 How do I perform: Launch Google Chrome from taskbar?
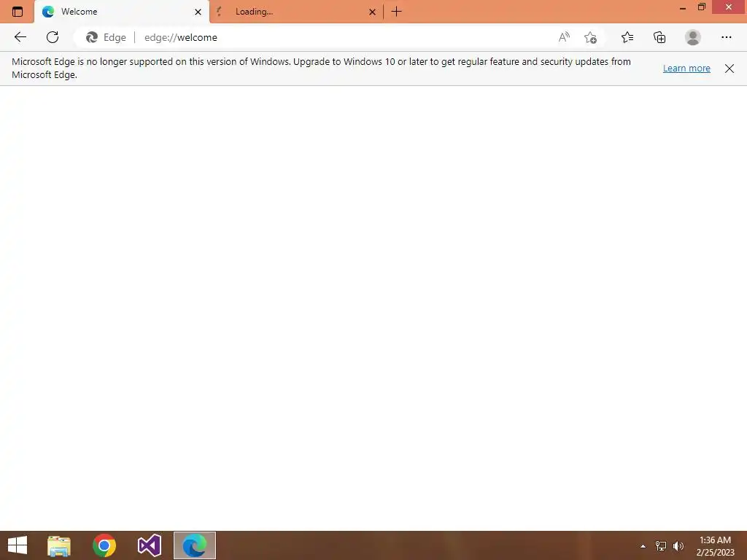pyautogui.click(x=104, y=545)
